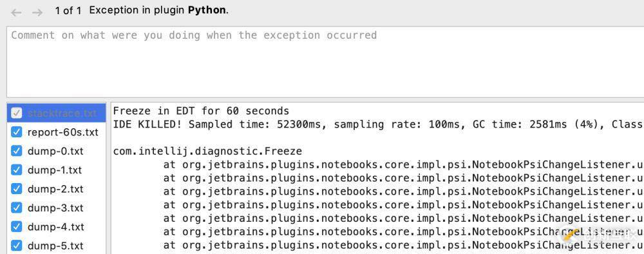Image resolution: width=644 pixels, height=254 pixels.
Task: Select the dump-4.txt file name
Action: (55, 227)
